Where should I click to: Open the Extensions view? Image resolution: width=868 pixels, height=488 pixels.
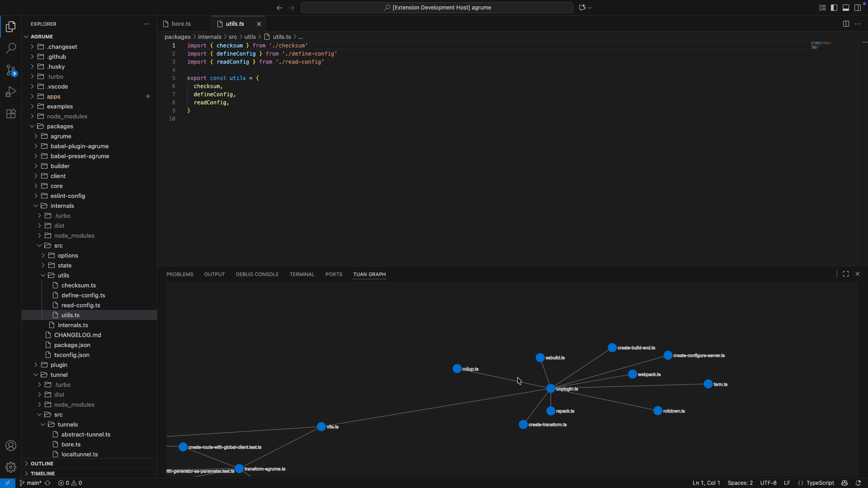pyautogui.click(x=11, y=113)
